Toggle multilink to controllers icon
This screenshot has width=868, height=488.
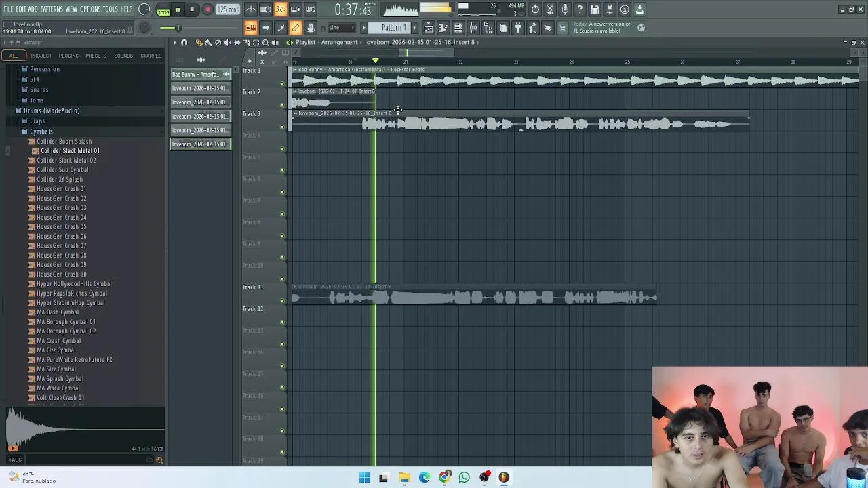click(x=295, y=28)
